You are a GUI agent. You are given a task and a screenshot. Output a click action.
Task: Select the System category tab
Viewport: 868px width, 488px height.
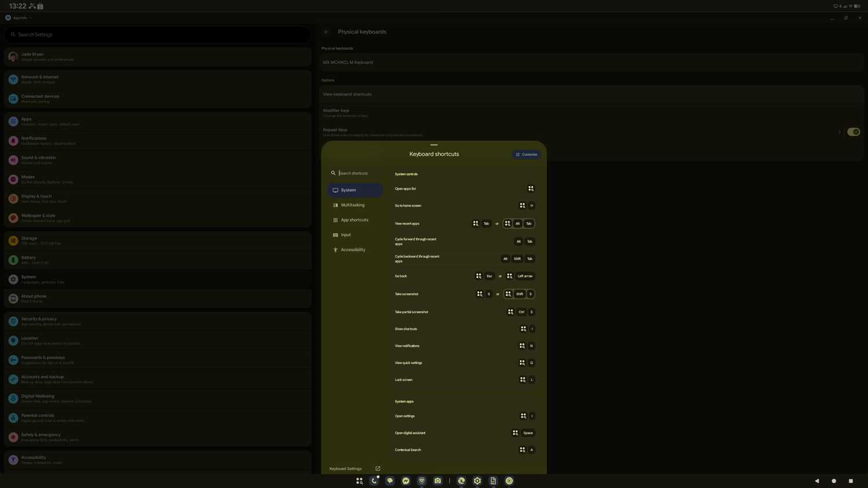[355, 190]
